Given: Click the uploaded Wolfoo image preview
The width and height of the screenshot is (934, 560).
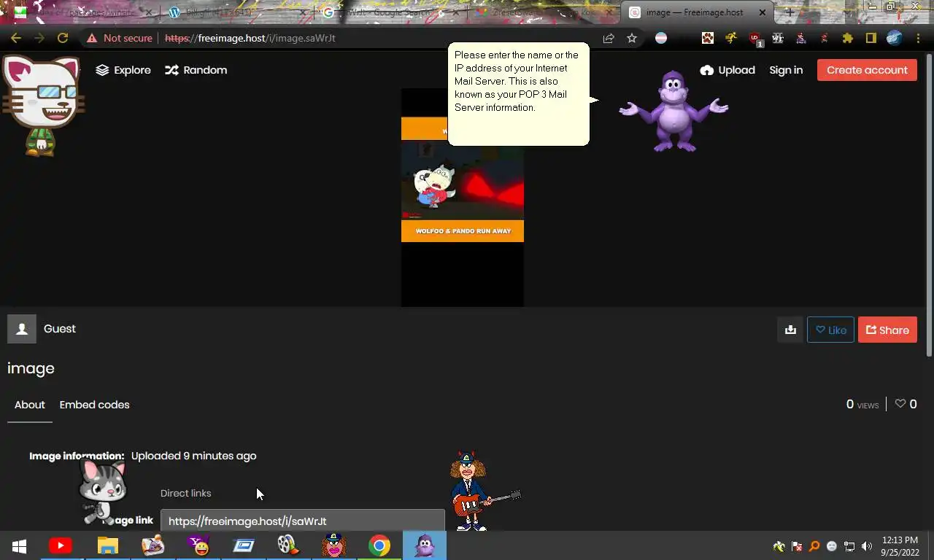Looking at the screenshot, I should 463,197.
